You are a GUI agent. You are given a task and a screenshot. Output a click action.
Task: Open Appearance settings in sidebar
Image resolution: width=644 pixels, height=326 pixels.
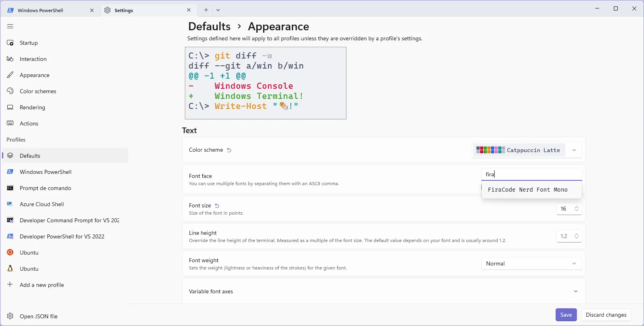click(x=65, y=75)
